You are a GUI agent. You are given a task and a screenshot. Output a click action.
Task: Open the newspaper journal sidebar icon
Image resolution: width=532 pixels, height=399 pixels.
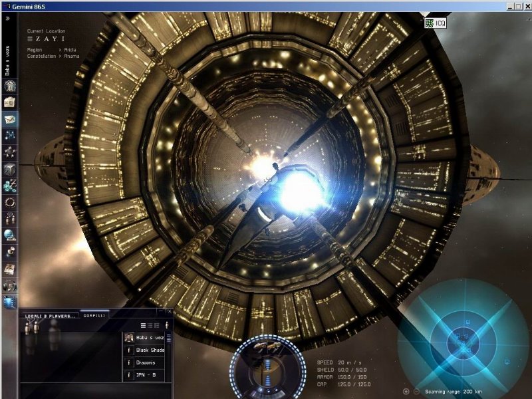[10, 269]
